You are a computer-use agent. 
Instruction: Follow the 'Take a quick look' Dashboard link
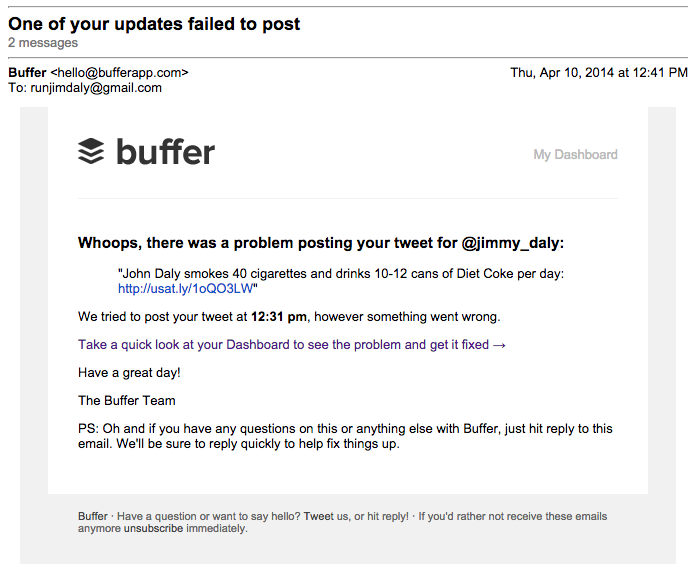[283, 345]
